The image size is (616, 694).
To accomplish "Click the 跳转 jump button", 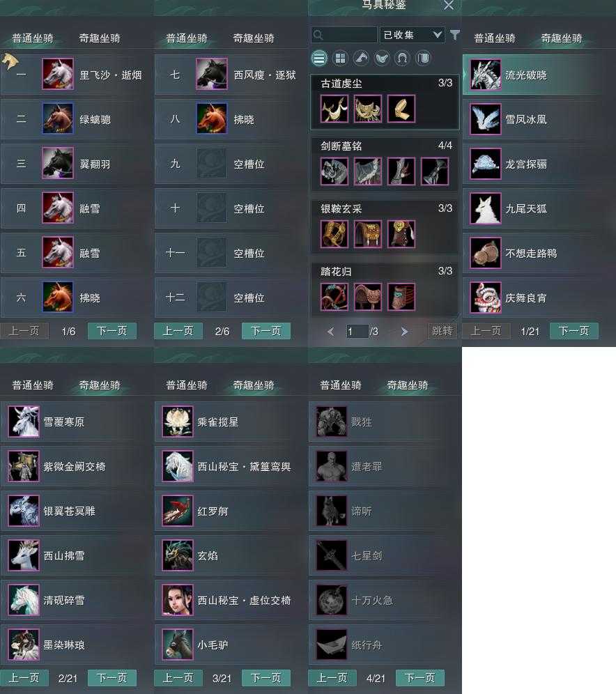I will pos(442,330).
